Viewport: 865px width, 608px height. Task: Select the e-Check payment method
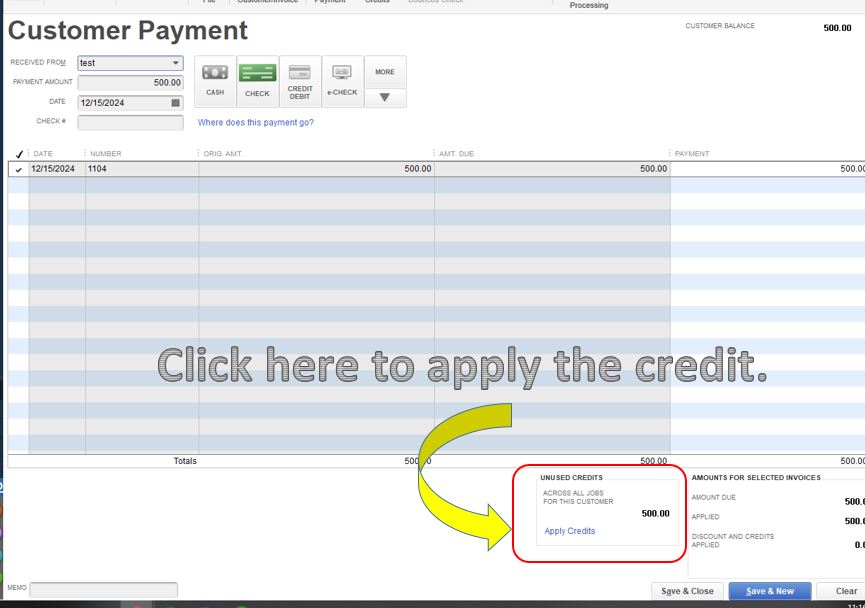[343, 81]
